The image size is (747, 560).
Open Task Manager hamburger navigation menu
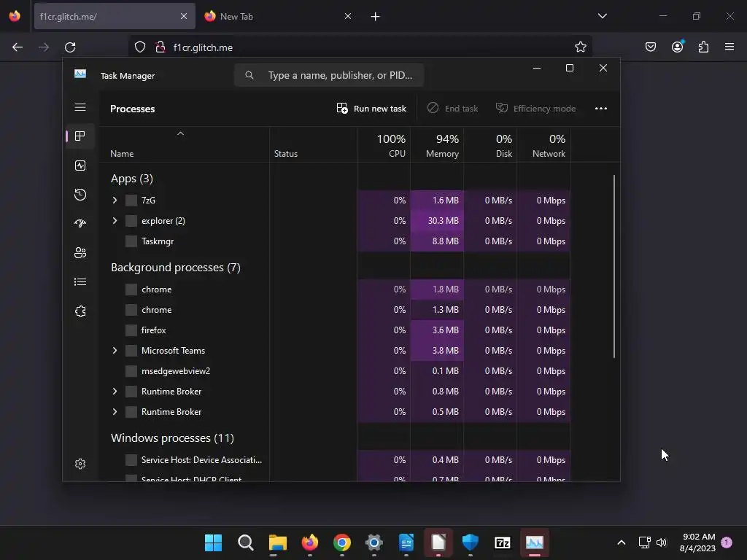(x=80, y=108)
